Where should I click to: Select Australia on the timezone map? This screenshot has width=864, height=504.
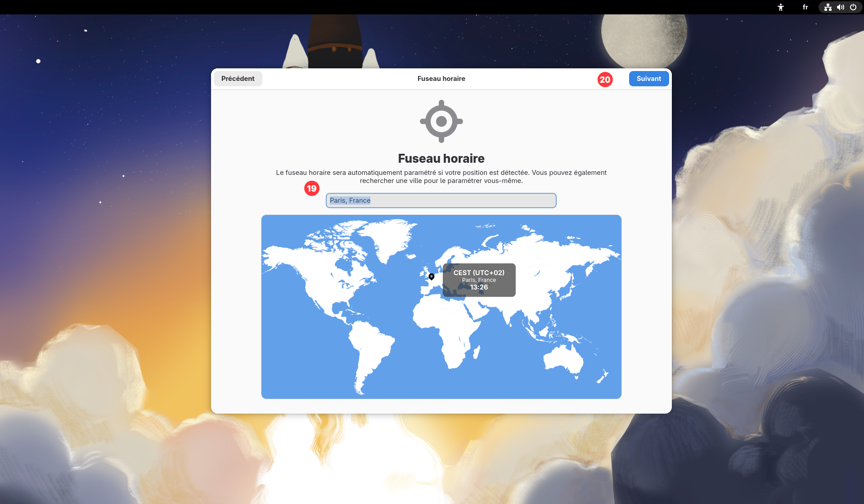(x=562, y=360)
